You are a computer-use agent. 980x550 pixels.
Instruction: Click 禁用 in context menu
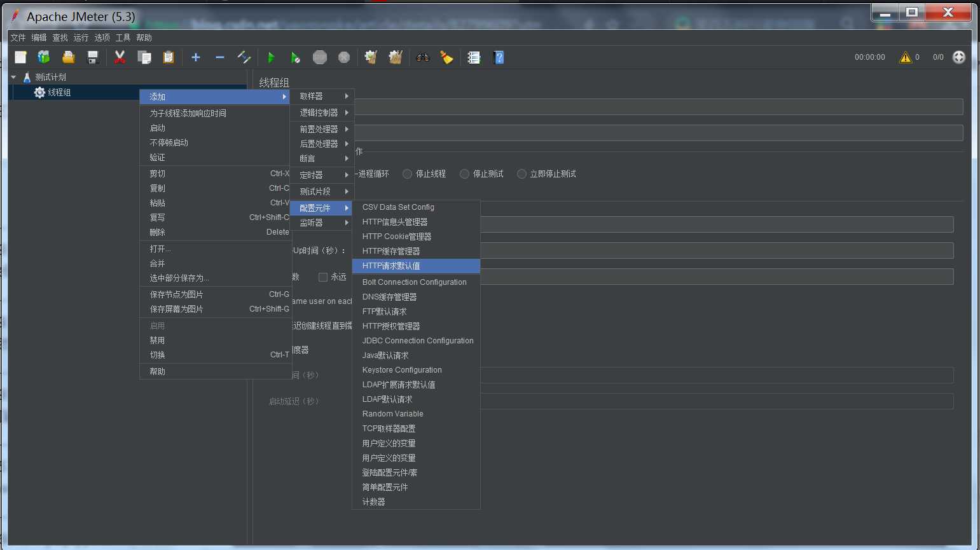pos(215,340)
